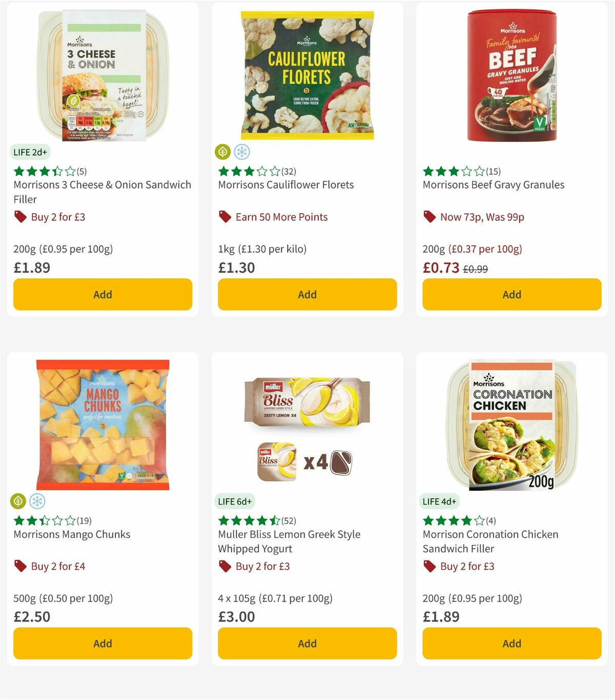This screenshot has width=615, height=700.
Task: Click the snowflake frozen icon on Mango Chunks
Action: point(34,501)
